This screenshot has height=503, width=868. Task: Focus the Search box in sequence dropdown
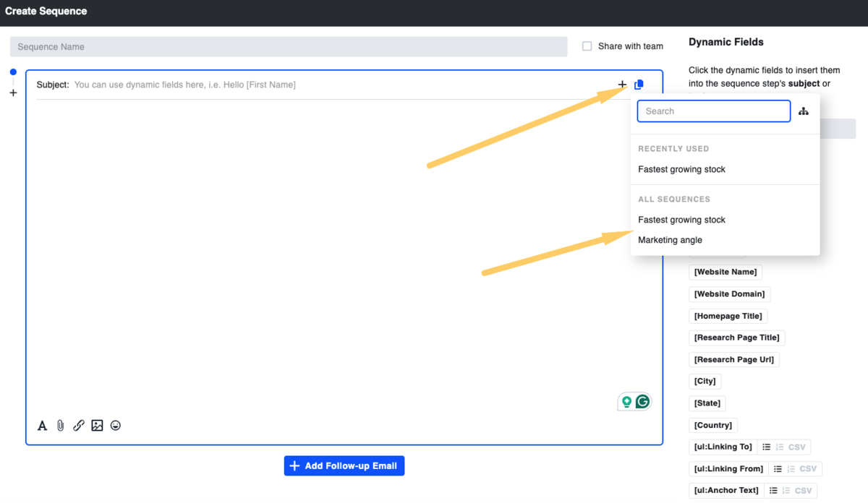click(x=713, y=111)
